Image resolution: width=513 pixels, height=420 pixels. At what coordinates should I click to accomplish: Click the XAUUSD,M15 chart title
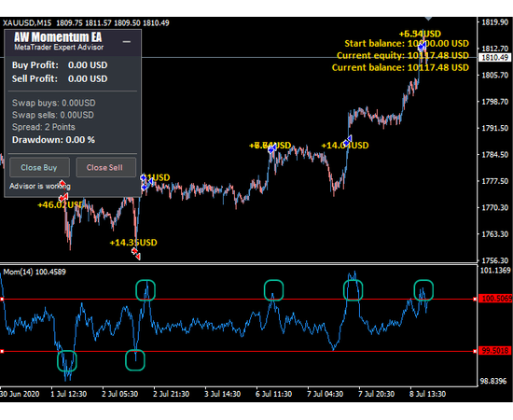click(x=27, y=23)
